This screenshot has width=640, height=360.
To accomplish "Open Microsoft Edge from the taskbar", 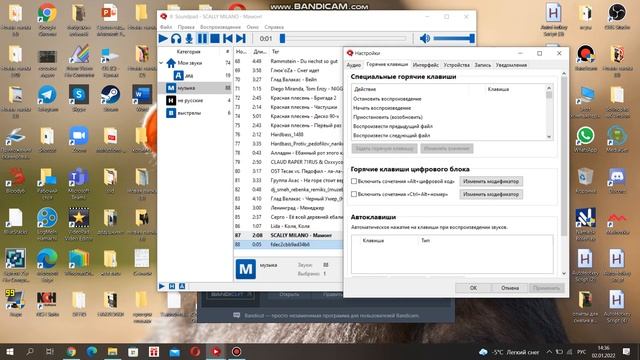I will [91, 351].
